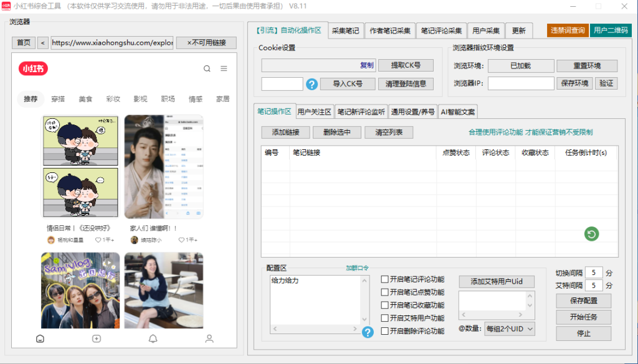Enable 开启删除评论功能
Image resolution: width=638 pixels, height=364 pixels.
[x=384, y=331]
